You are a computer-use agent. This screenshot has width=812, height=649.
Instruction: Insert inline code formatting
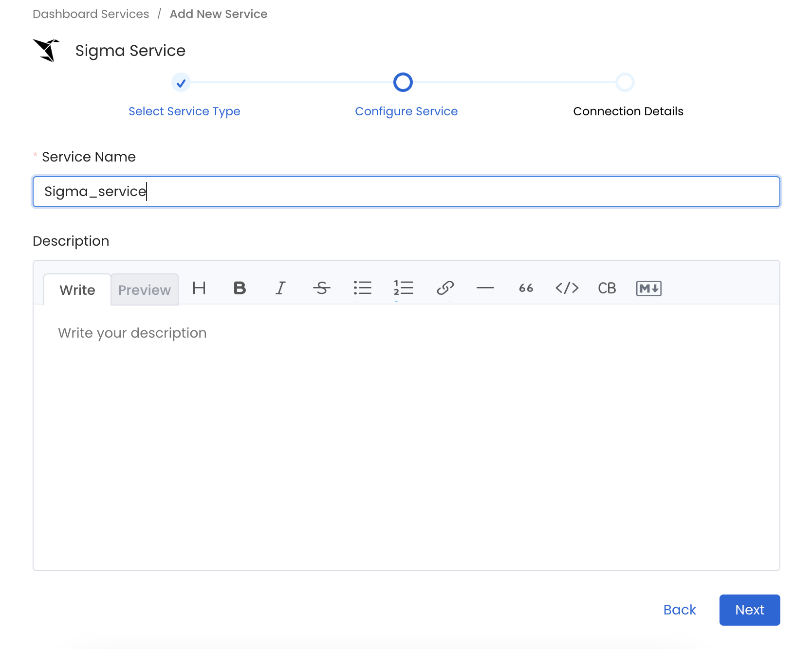click(566, 288)
